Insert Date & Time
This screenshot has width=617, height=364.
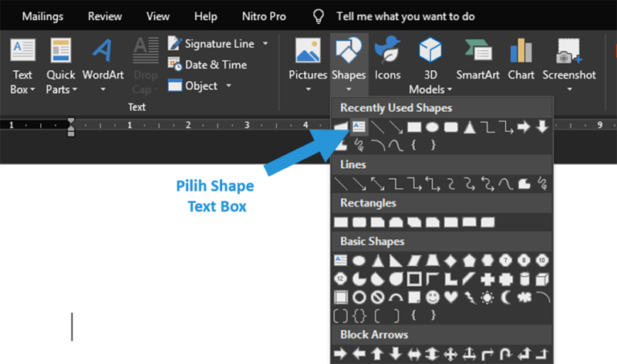tap(207, 65)
